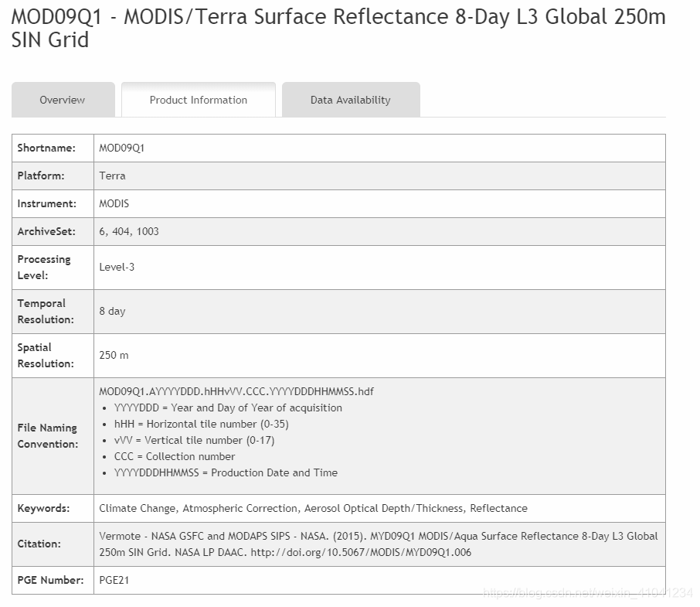Click the Instrument row label
Screen dimensions: 700x607
coord(47,203)
